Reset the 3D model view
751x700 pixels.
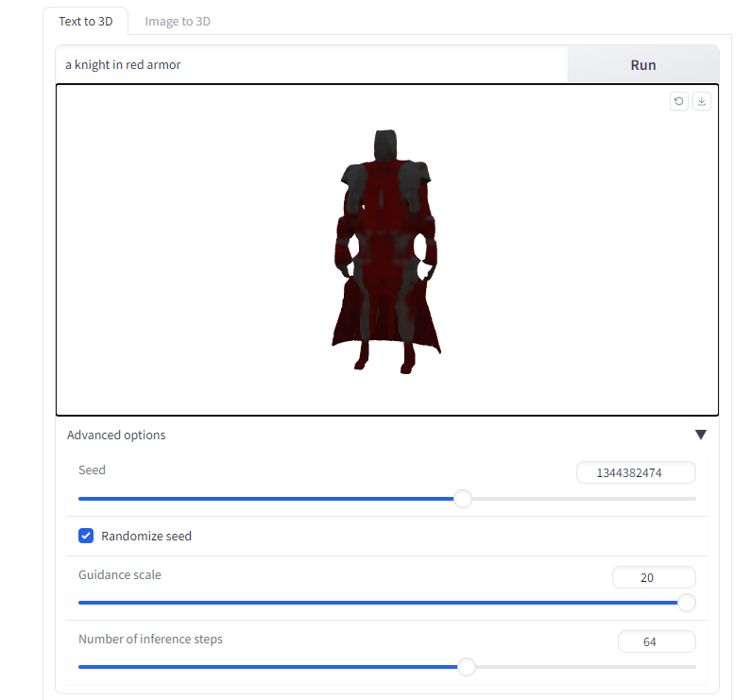click(678, 101)
